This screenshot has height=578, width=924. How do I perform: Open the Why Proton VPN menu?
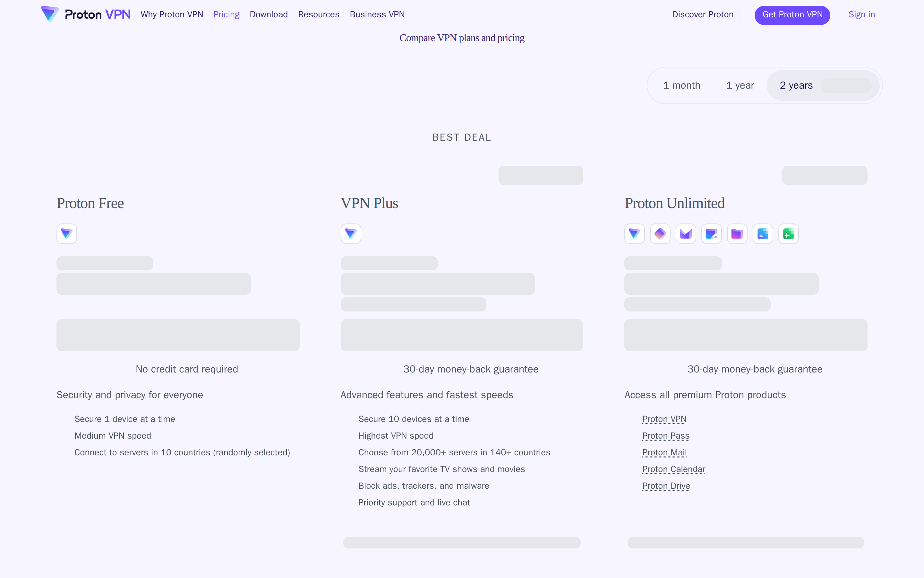(x=172, y=14)
